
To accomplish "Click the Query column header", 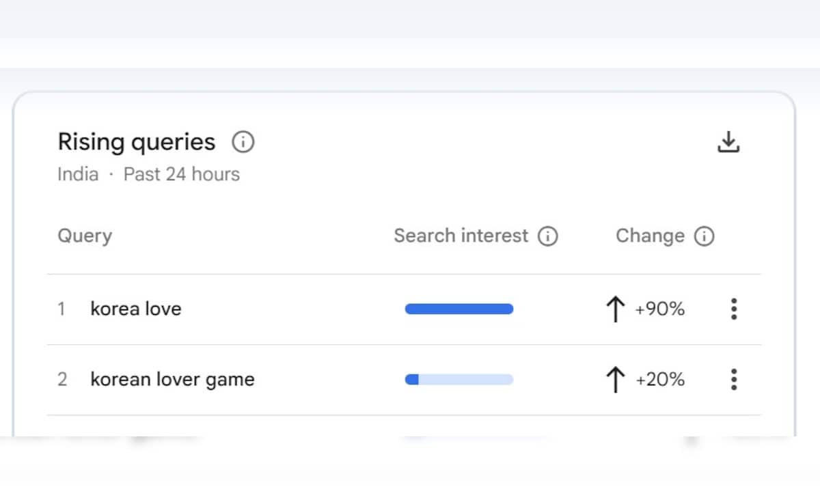I will (x=85, y=236).
